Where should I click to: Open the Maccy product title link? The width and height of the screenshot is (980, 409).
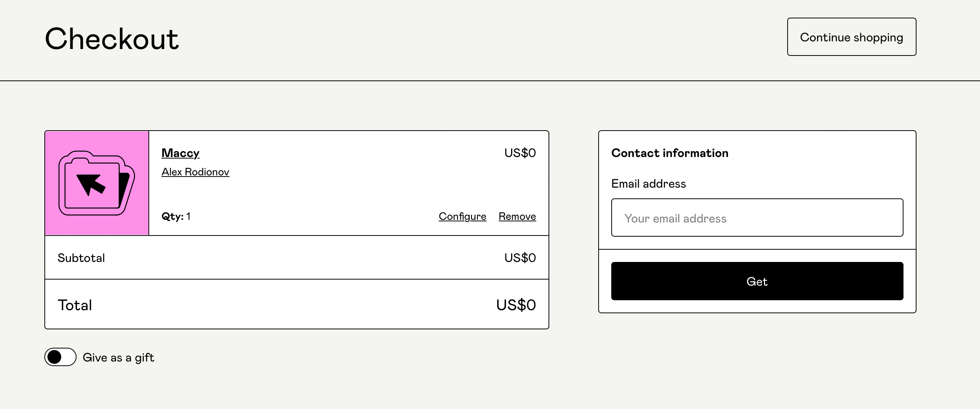180,153
